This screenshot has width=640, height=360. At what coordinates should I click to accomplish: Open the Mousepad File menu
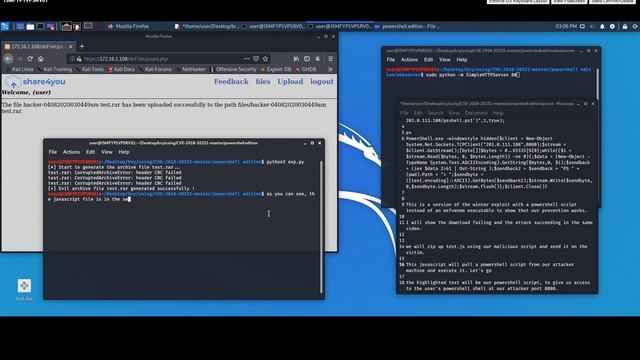click(404, 113)
